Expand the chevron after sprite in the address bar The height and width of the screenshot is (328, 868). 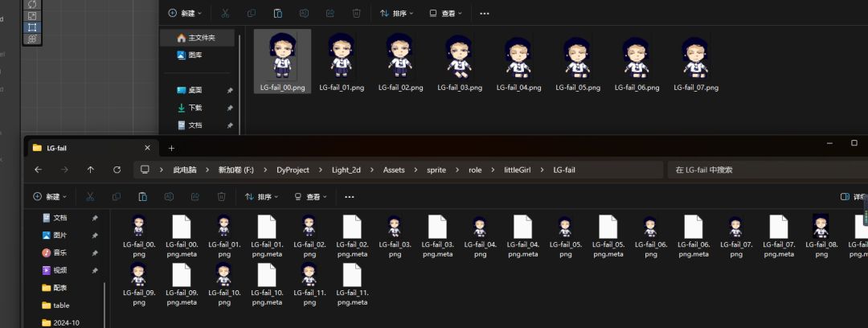point(457,170)
